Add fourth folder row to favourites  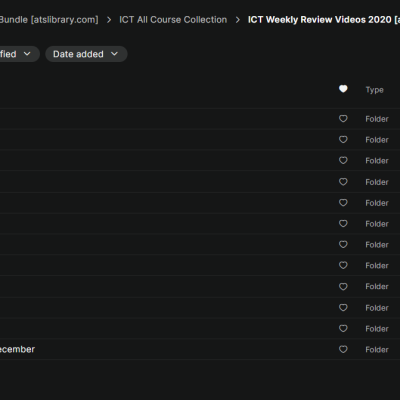(x=343, y=182)
